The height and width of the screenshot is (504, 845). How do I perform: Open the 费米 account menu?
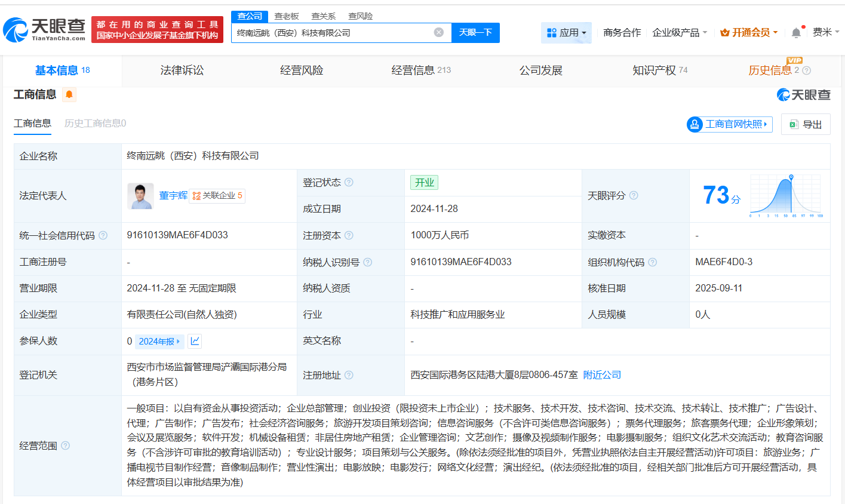[825, 32]
